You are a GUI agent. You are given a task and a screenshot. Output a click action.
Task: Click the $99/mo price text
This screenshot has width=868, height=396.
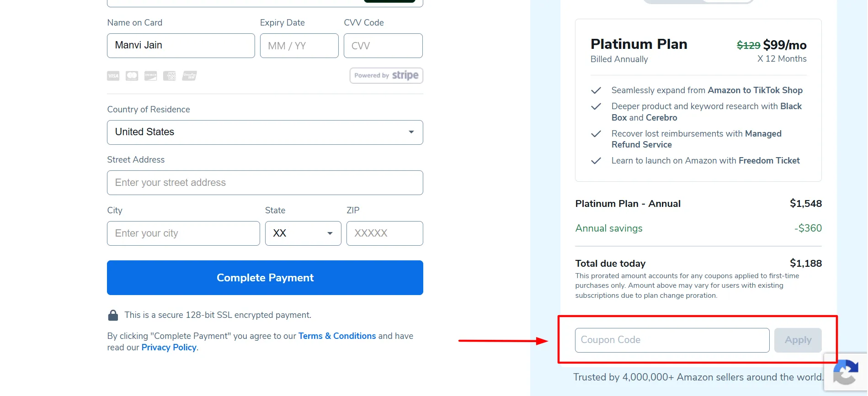(785, 45)
